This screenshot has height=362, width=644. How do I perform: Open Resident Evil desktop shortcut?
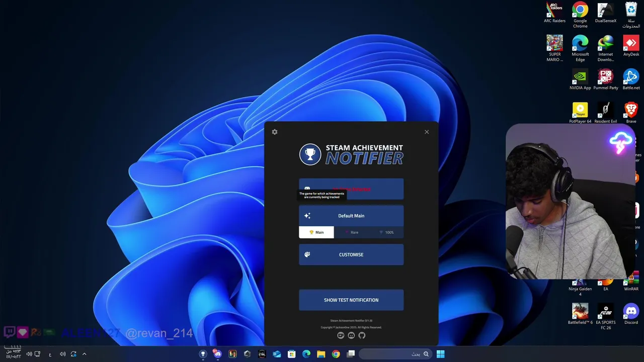pos(606,113)
